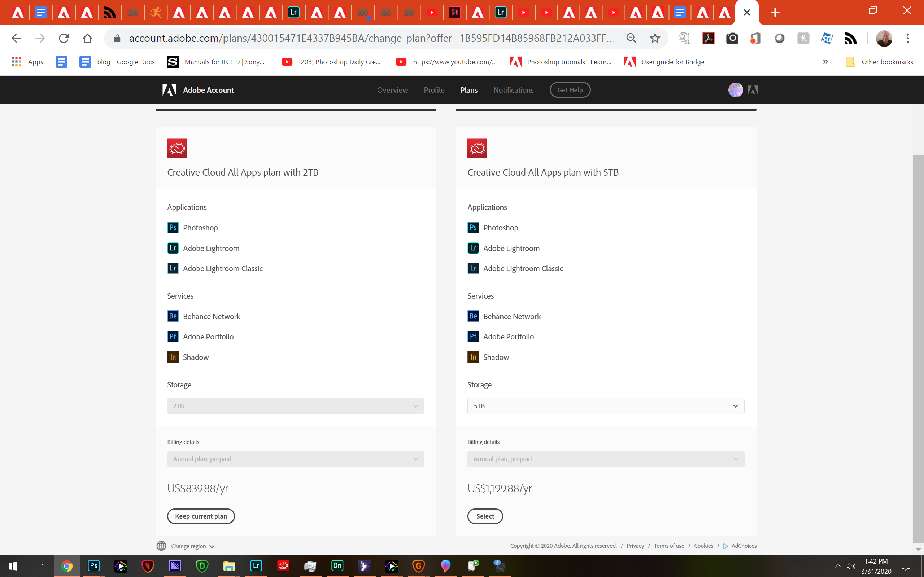This screenshot has height=577, width=924.
Task: Click your profile avatar in the account header
Action: [x=735, y=90]
